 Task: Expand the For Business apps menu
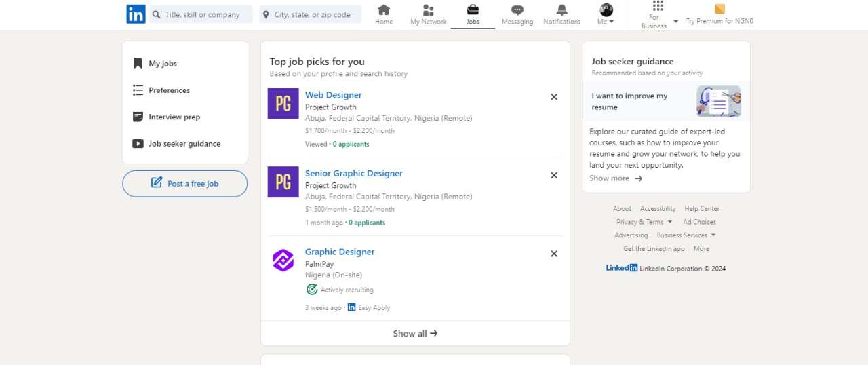[x=658, y=15]
